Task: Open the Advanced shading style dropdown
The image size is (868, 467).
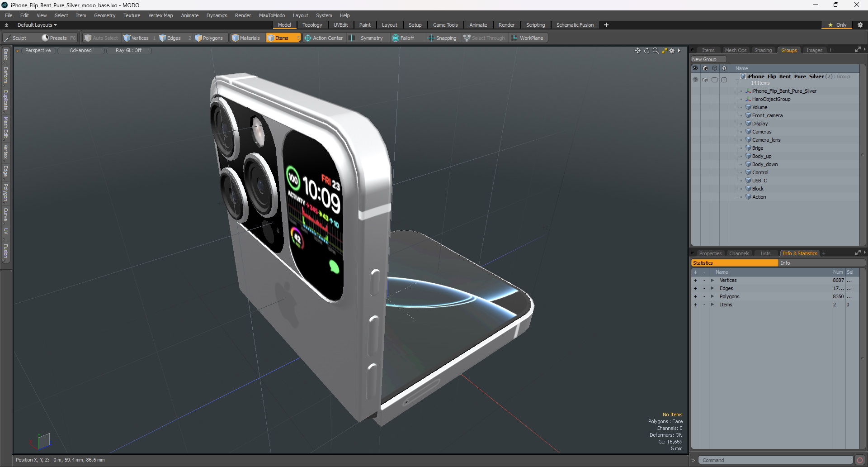Action: [80, 51]
